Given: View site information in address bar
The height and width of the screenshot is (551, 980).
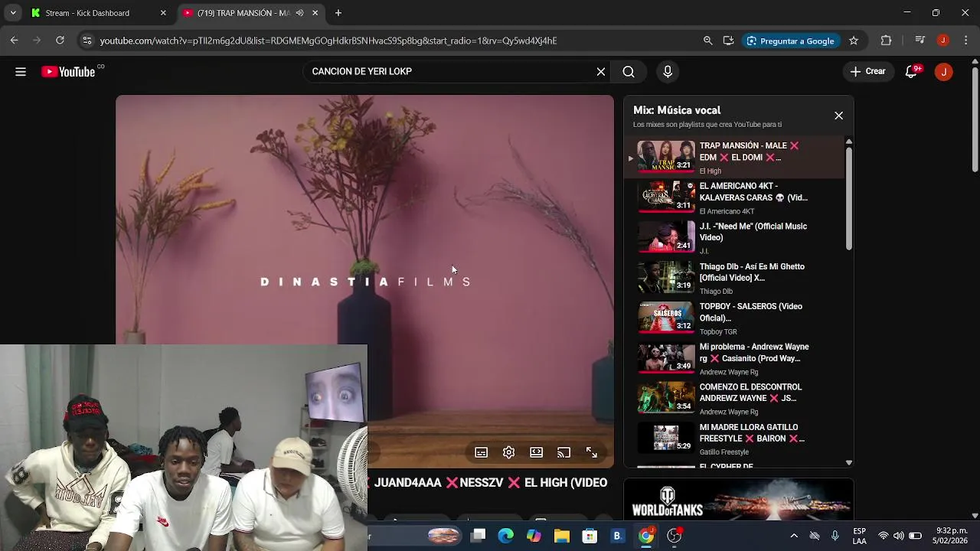Looking at the screenshot, I should pos(87,41).
